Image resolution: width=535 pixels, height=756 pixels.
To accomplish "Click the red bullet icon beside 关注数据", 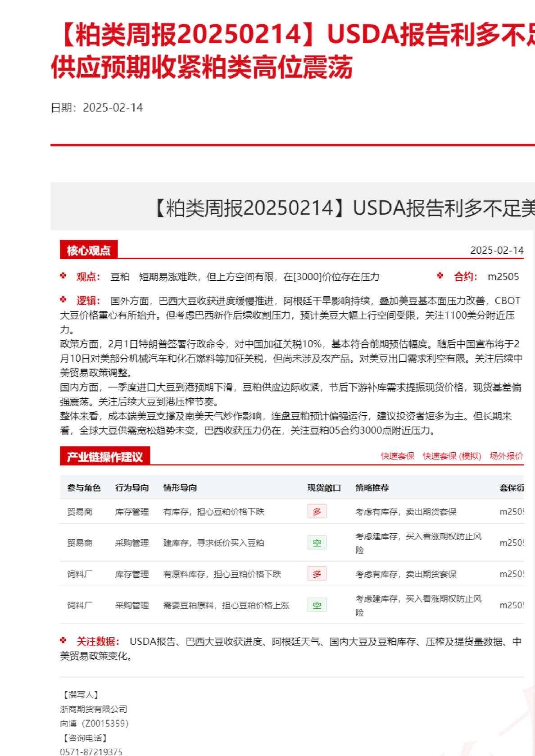I will [63, 640].
